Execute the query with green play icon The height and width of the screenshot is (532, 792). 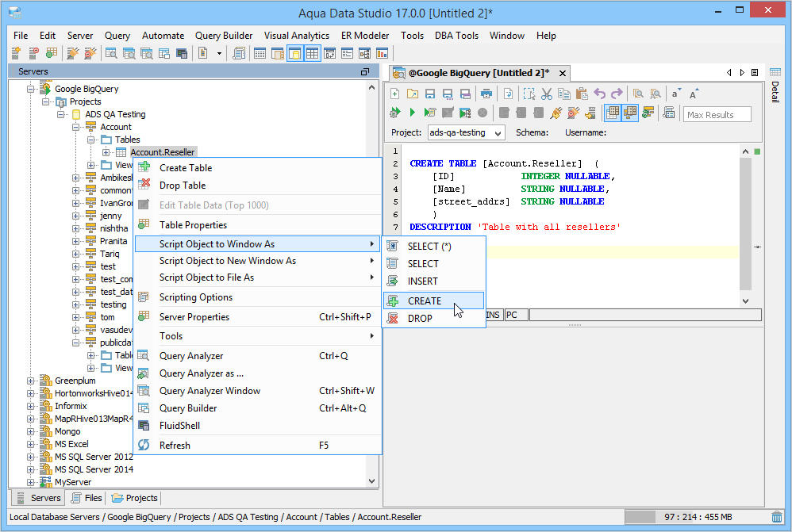click(x=412, y=113)
